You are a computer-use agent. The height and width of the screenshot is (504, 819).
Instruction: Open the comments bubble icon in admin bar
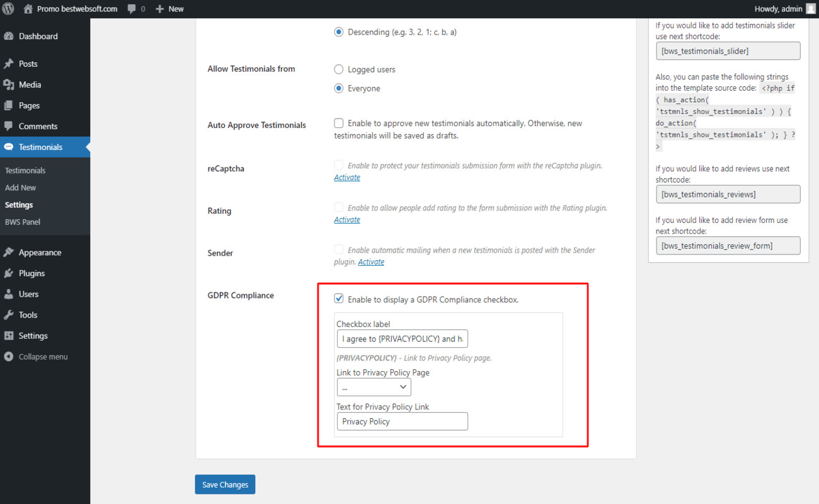[x=131, y=9]
